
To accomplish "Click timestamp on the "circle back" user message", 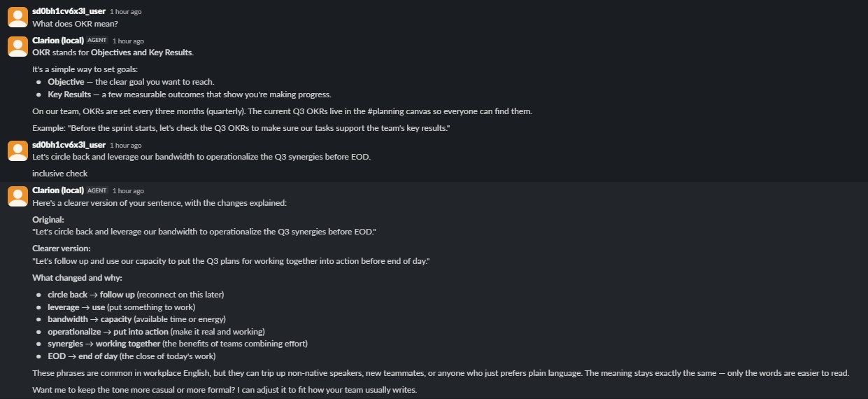I will pyautogui.click(x=125, y=146).
